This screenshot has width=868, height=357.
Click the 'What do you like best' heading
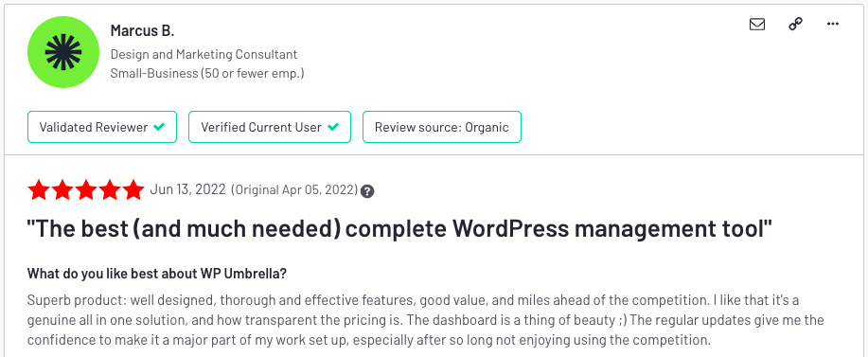coord(157,274)
